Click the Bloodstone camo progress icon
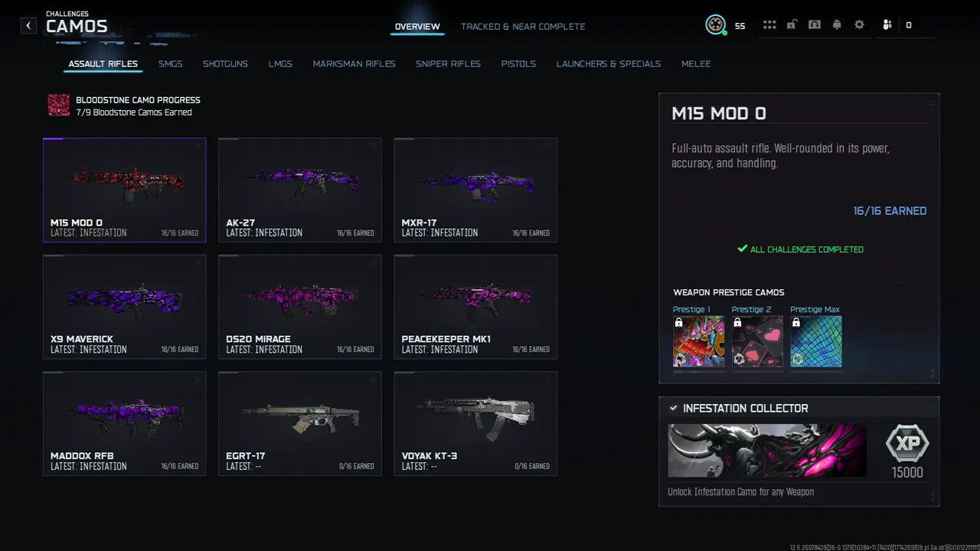Image resolution: width=980 pixels, height=551 pixels. (x=59, y=106)
